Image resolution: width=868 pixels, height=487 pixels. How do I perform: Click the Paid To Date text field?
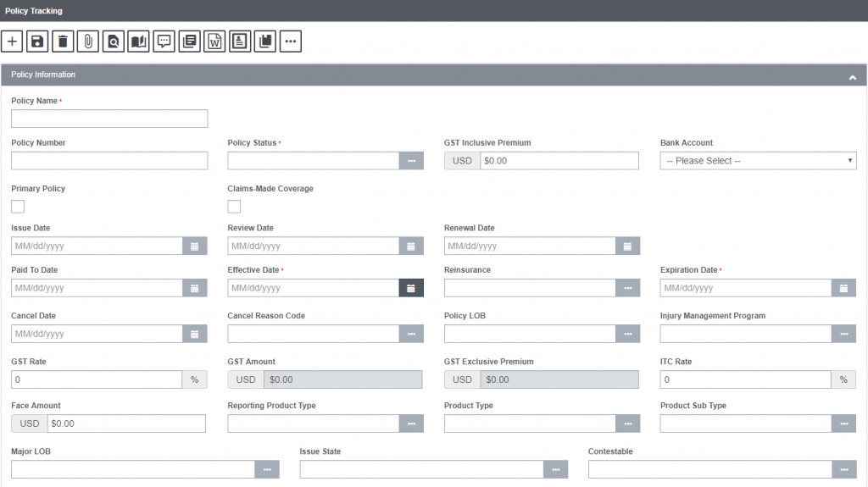pyautogui.click(x=97, y=288)
